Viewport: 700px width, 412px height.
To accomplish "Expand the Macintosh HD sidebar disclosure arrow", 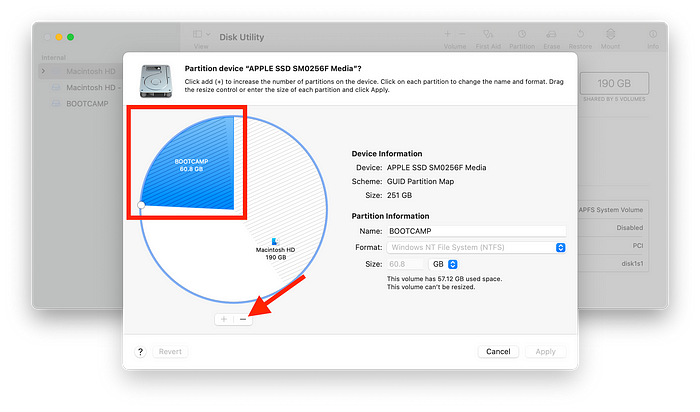I will pos(43,71).
